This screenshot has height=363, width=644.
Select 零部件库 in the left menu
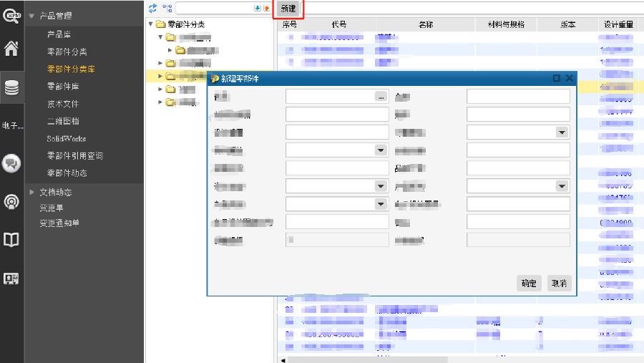click(x=63, y=87)
